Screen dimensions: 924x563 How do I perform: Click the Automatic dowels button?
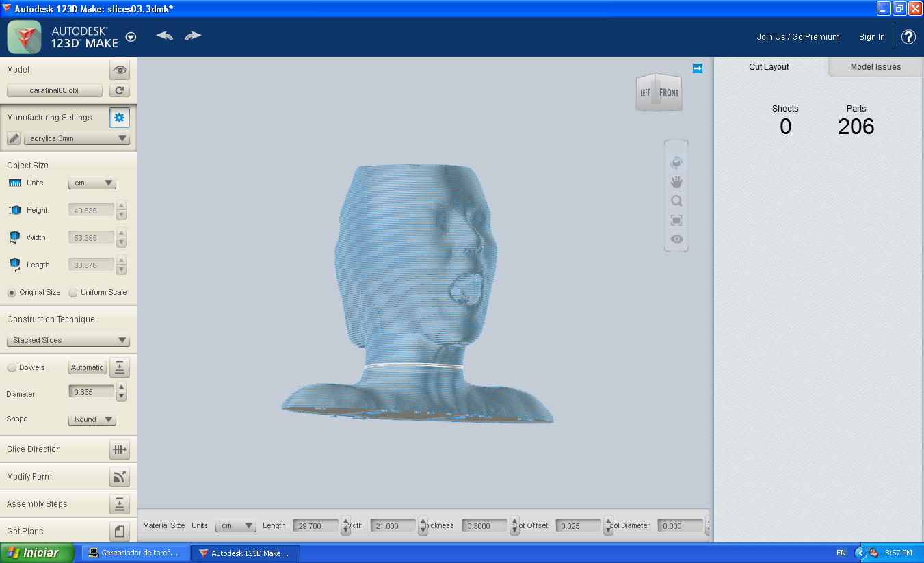pos(88,368)
